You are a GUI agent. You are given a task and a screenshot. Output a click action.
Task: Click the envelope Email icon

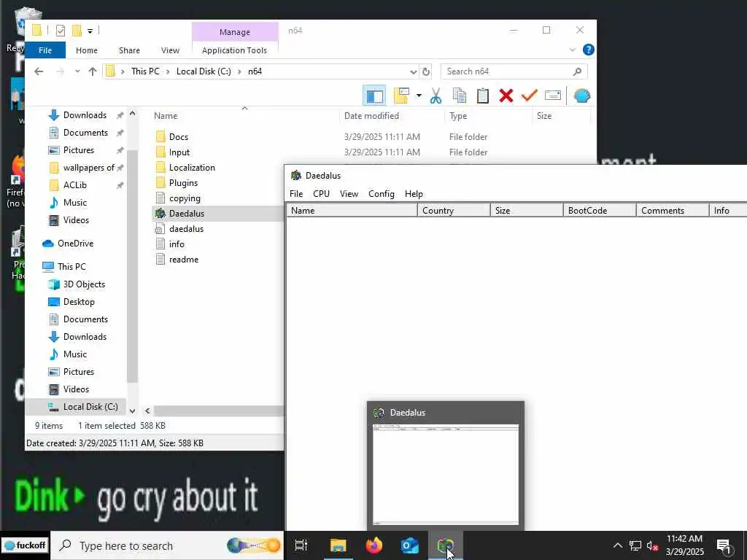553,96
